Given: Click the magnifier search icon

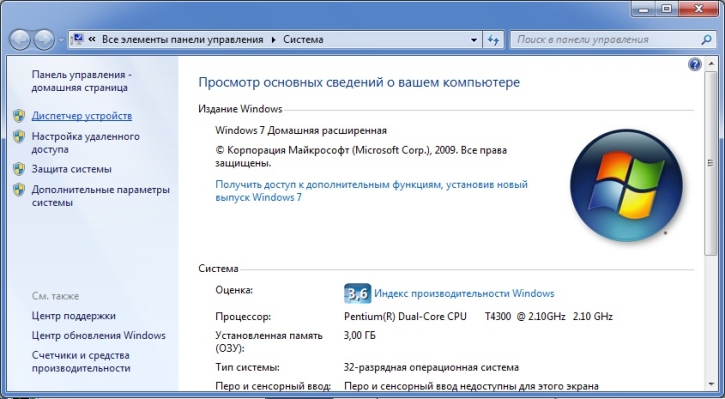Looking at the screenshot, I should click(706, 40).
